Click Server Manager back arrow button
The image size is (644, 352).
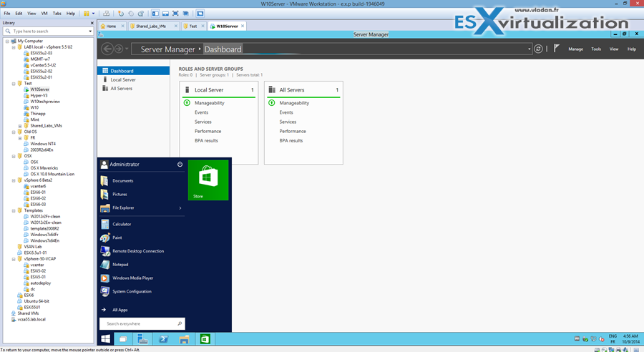107,49
